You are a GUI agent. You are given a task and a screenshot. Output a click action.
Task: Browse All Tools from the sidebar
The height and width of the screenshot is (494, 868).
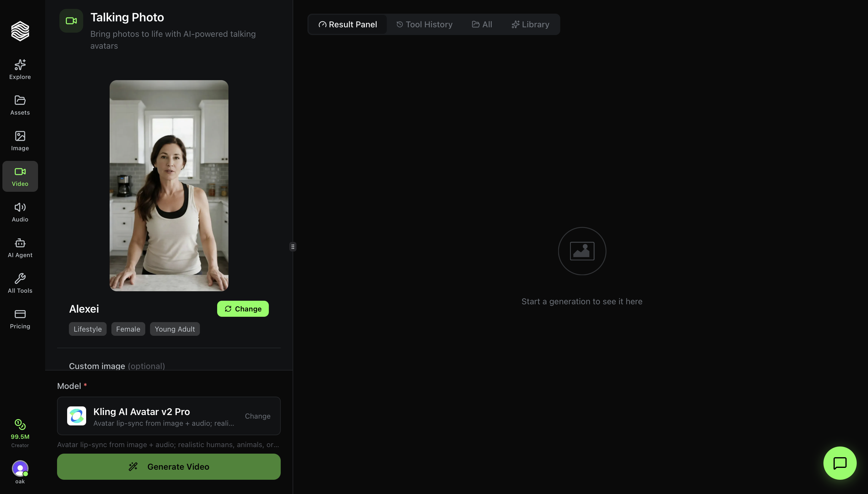[19, 283]
